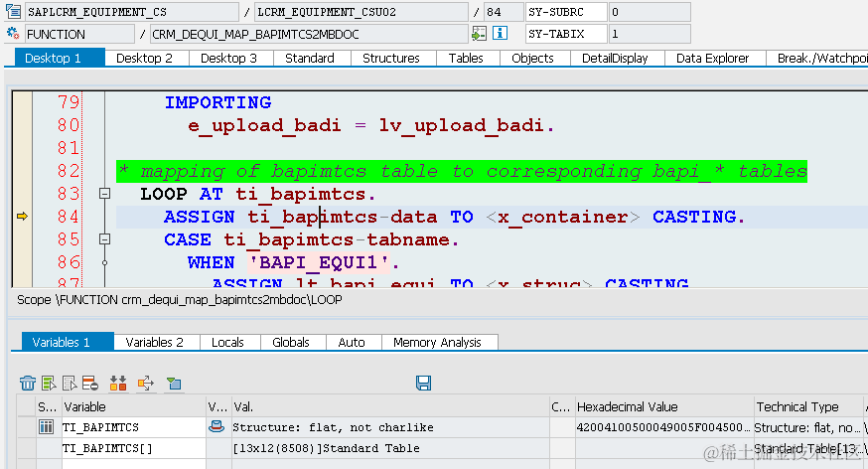
Task: Click the yellow current-line arrow at line 84
Action: (22, 216)
